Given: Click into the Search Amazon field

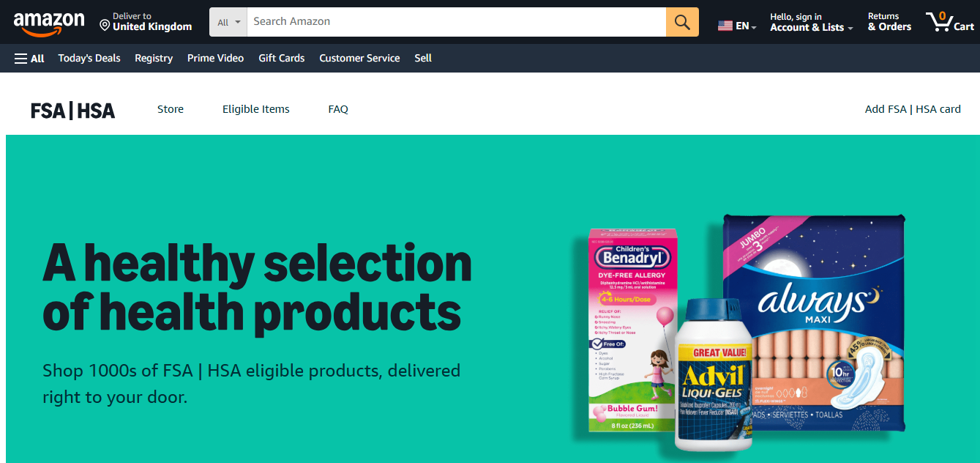Looking at the screenshot, I should (457, 22).
